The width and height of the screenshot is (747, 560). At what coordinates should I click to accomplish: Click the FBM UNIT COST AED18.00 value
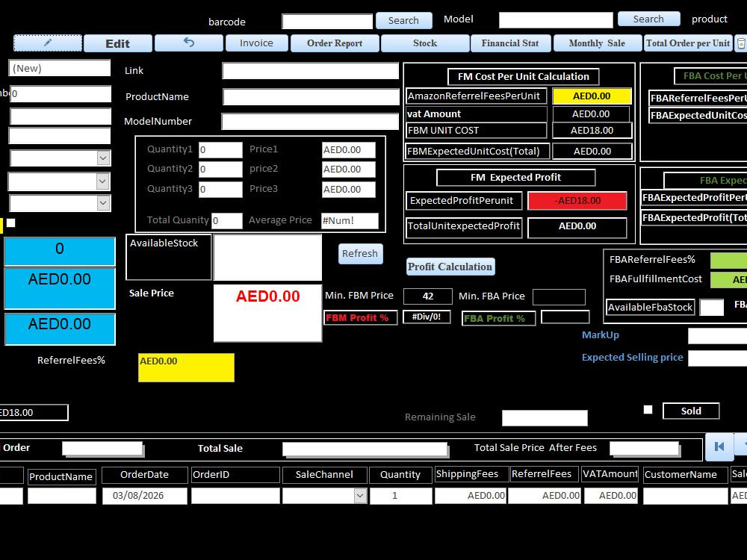tap(592, 131)
